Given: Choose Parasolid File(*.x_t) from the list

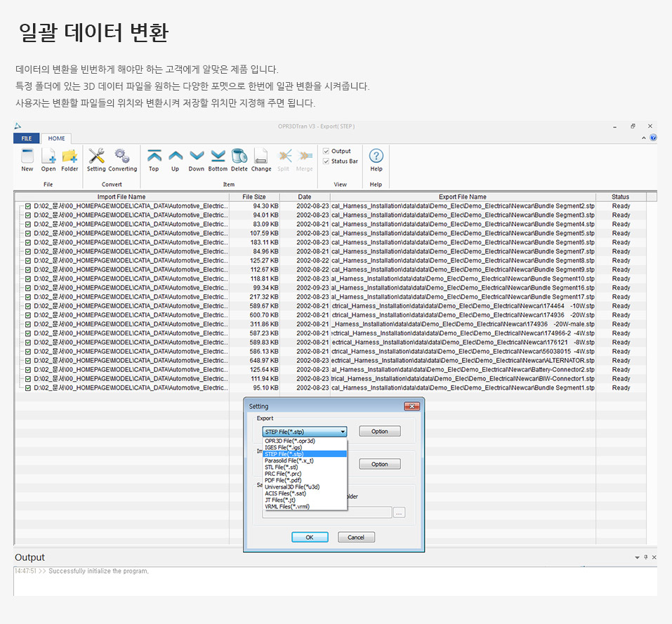Looking at the screenshot, I should pos(289,460).
